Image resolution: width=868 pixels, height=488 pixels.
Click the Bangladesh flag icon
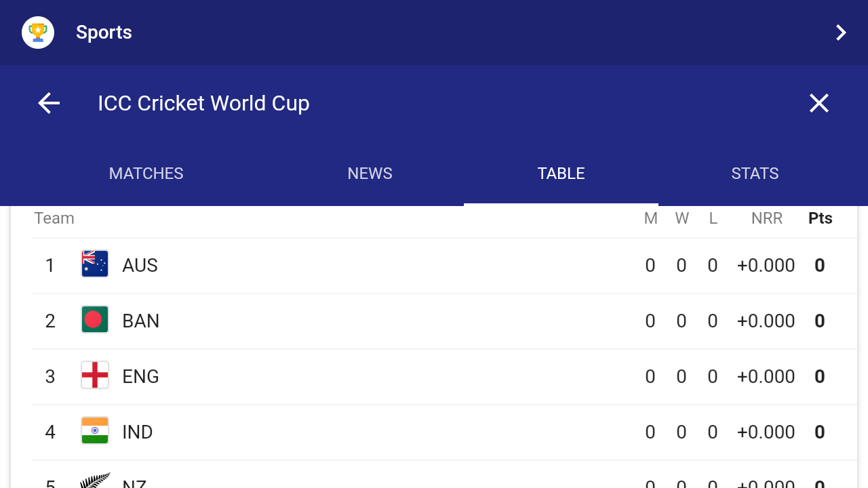95,320
